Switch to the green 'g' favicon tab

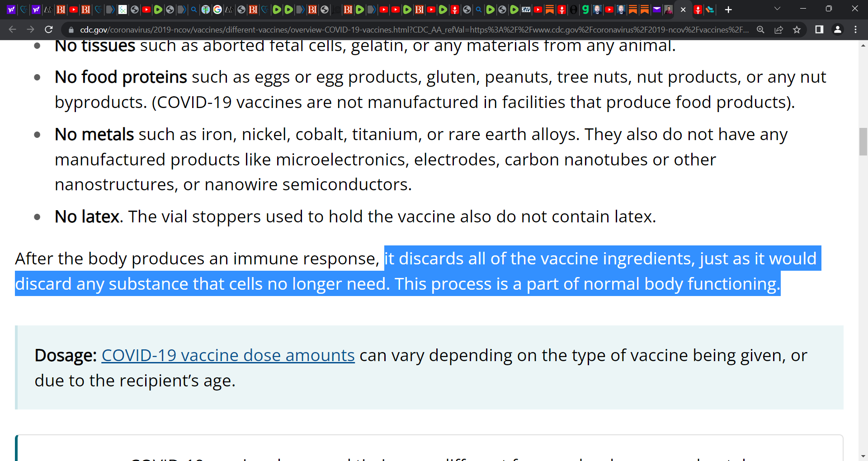tap(585, 9)
